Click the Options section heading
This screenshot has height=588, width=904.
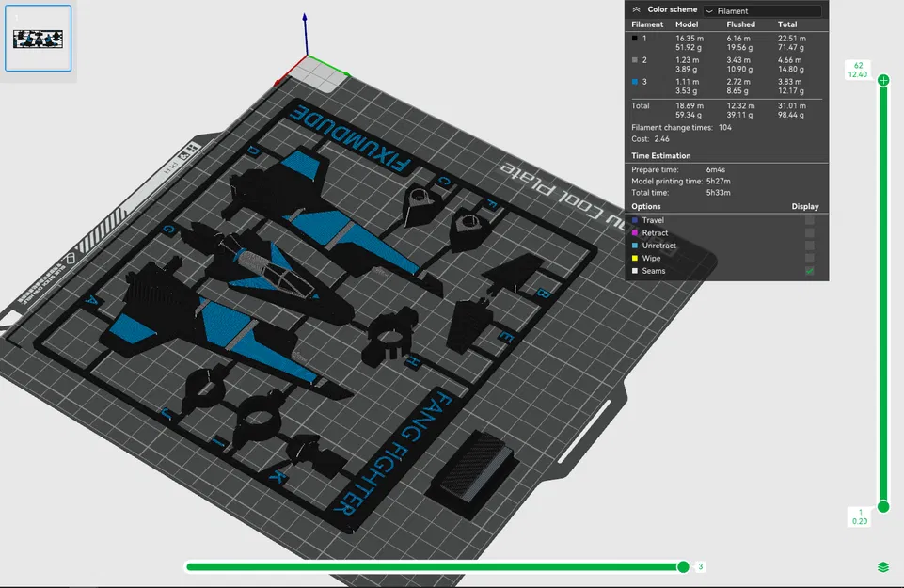pyautogui.click(x=645, y=206)
